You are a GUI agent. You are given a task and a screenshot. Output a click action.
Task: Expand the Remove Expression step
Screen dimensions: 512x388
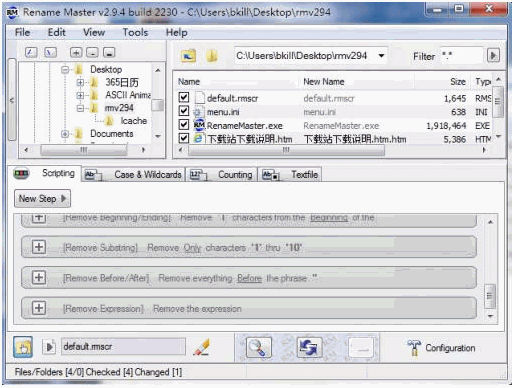(x=39, y=308)
